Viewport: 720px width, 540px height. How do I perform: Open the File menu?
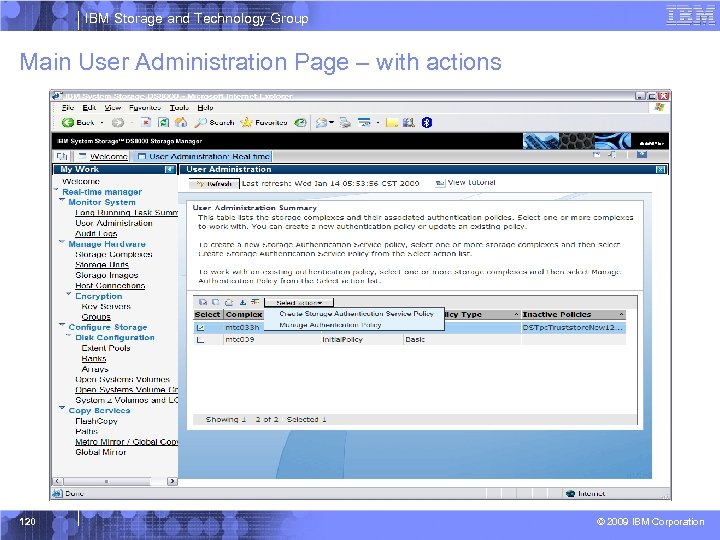(68, 107)
